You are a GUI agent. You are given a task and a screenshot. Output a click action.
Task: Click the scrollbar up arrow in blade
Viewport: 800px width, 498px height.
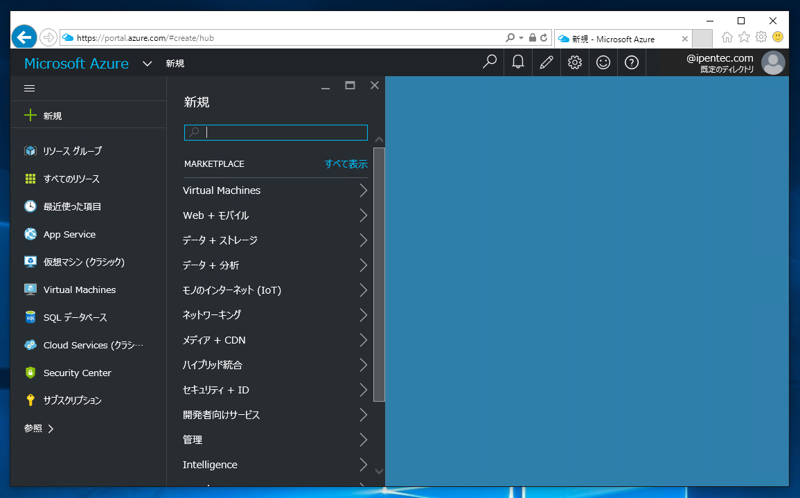[x=379, y=139]
